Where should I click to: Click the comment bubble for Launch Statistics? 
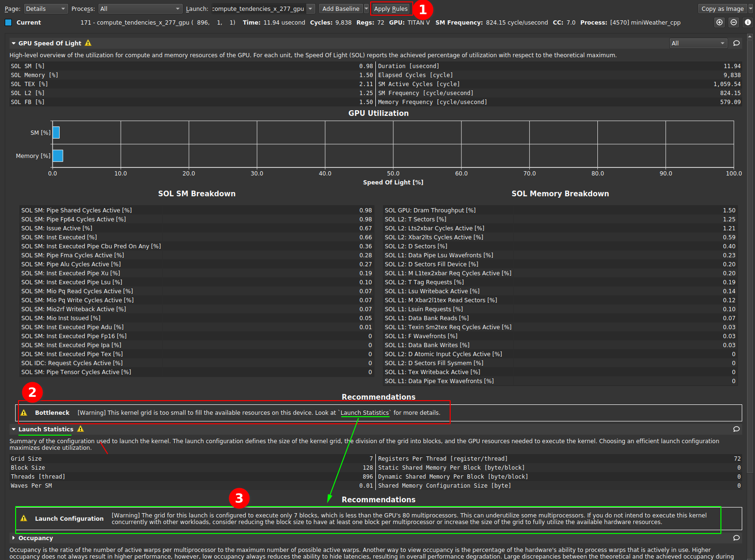tap(737, 429)
